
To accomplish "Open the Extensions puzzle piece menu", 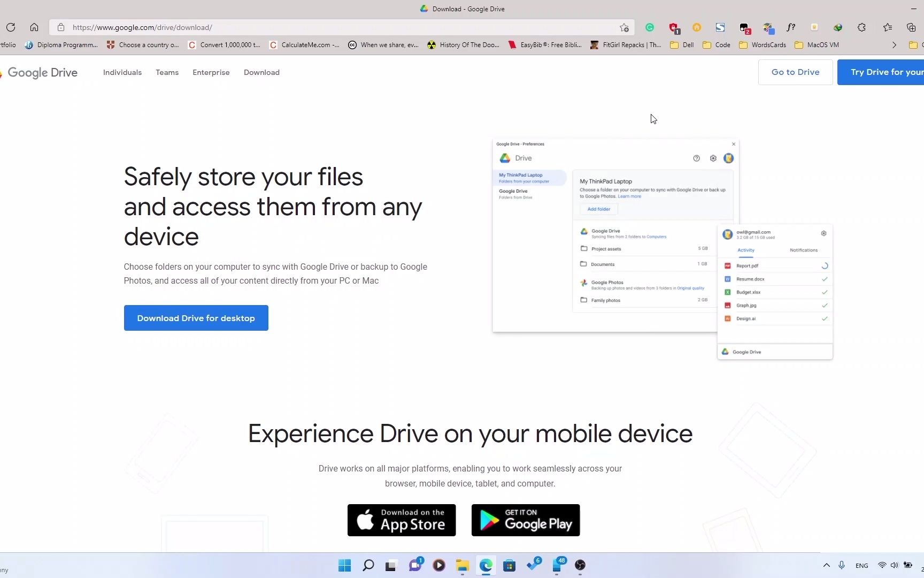I will coord(861,27).
